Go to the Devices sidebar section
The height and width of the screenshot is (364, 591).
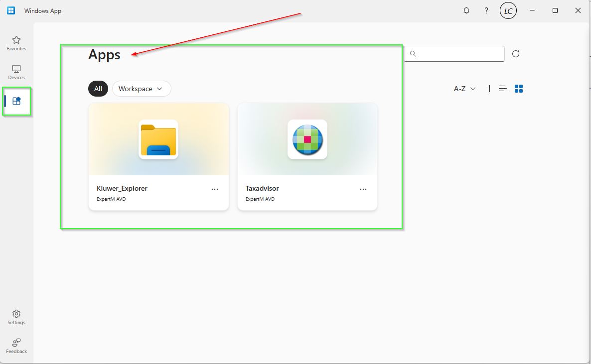pyautogui.click(x=16, y=72)
